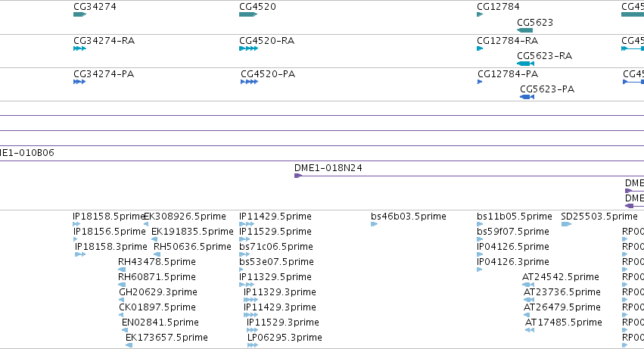Click the GH20629.3prime EST label
The height and width of the screenshot is (349, 644).
(x=158, y=292)
